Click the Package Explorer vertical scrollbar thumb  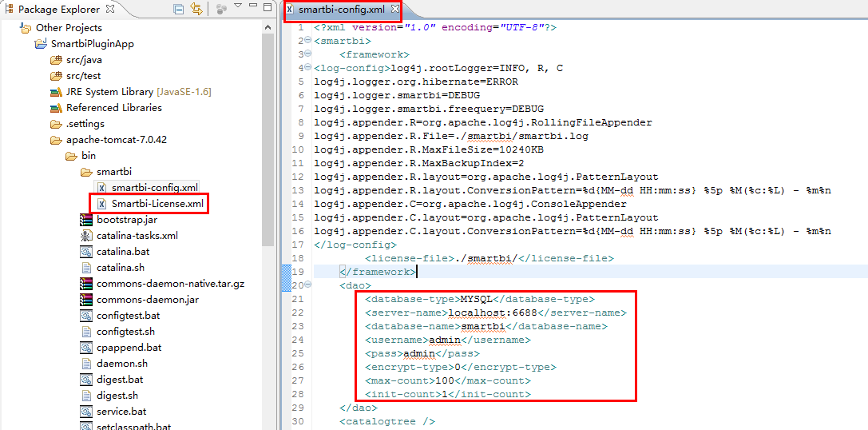[268, 140]
